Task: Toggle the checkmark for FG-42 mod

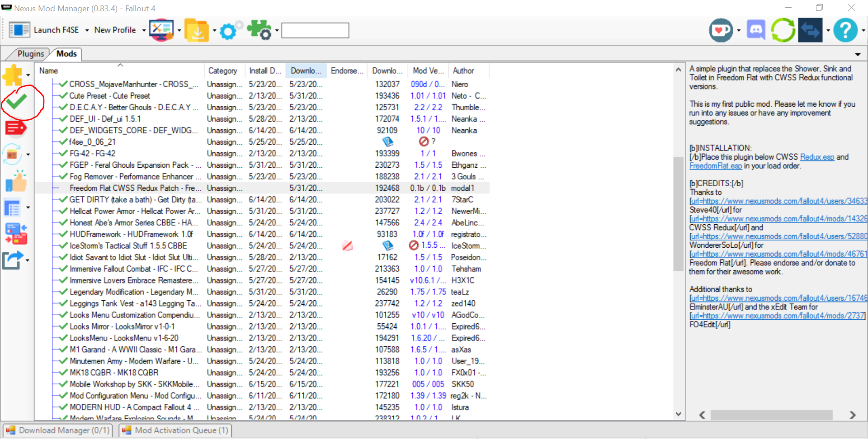Action: tap(63, 153)
